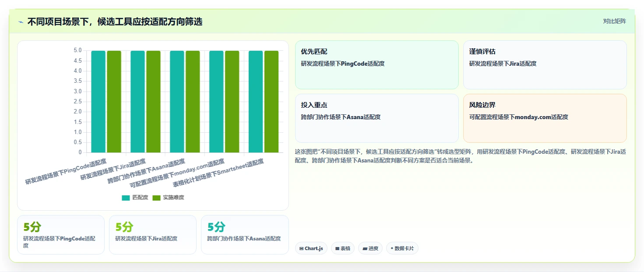This screenshot has height=272, width=644.
Task: Open the 谨慎评估 matrix card title
Action: pyautogui.click(x=482, y=52)
